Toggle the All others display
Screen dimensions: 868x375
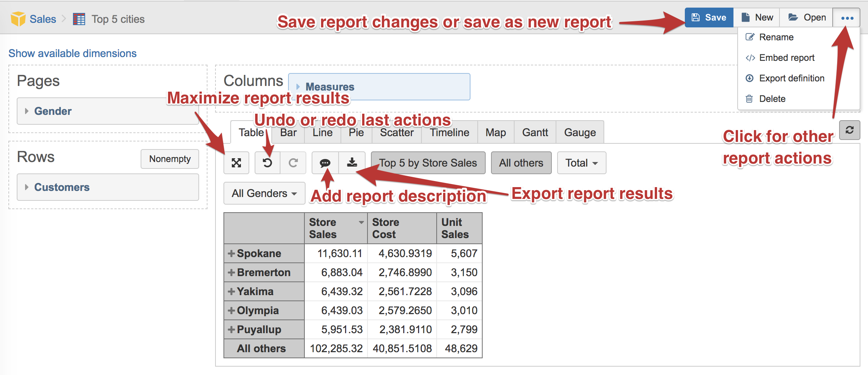521,163
